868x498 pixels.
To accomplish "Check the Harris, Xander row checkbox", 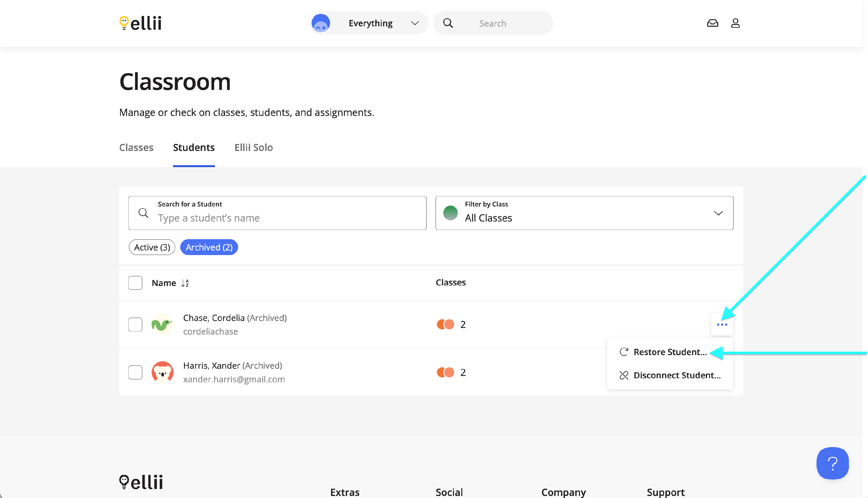I will (x=135, y=372).
